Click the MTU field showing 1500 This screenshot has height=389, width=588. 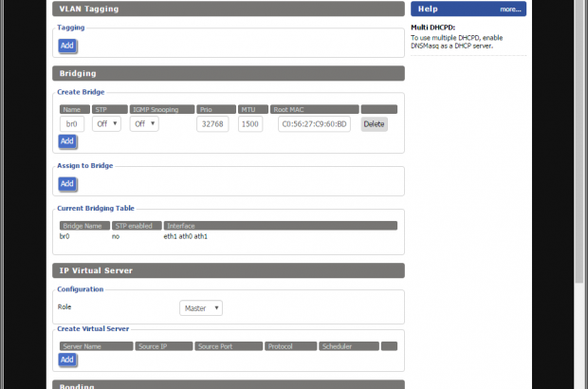[250, 124]
